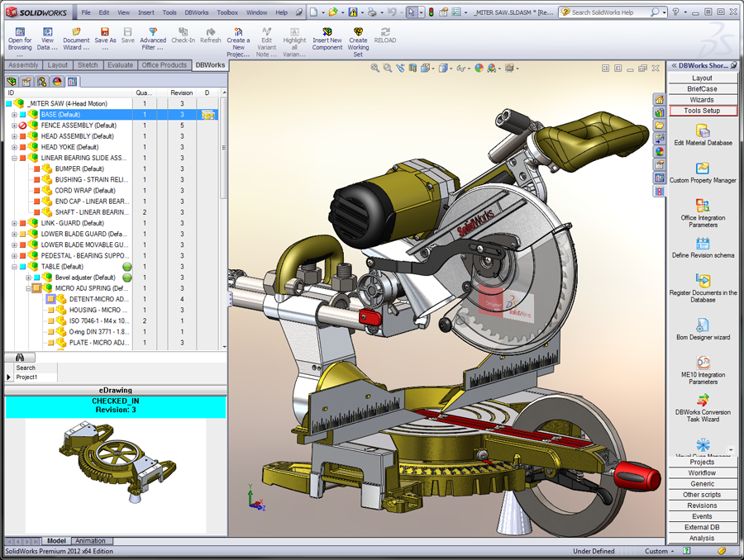Toggle red status box of HEAD YOKE
Image resolution: width=744 pixels, height=560 pixels.
click(x=22, y=147)
